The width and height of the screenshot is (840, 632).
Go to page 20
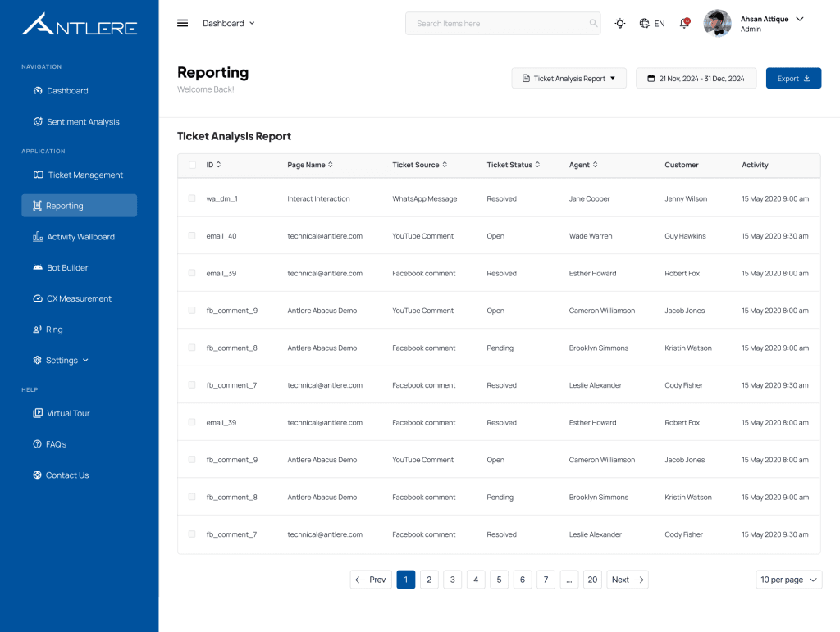pos(592,580)
